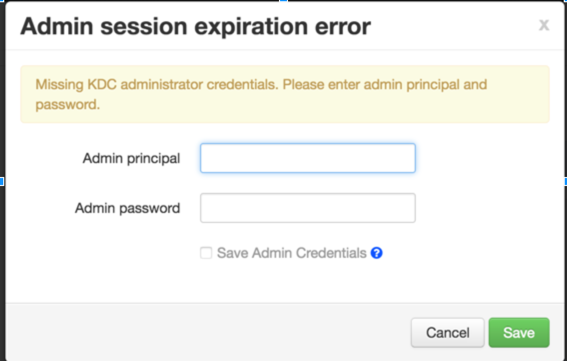Click the word password. in the yellow warning

click(x=68, y=105)
